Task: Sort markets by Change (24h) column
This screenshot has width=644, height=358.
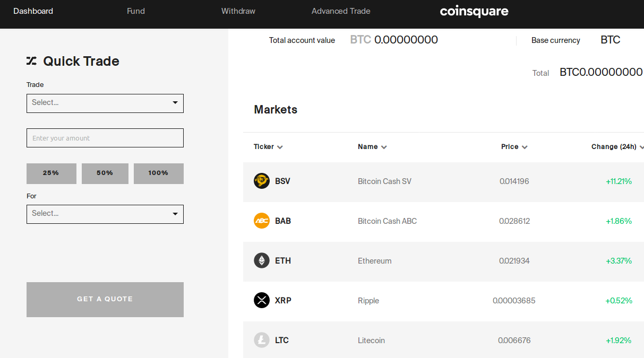Action: [x=617, y=147]
